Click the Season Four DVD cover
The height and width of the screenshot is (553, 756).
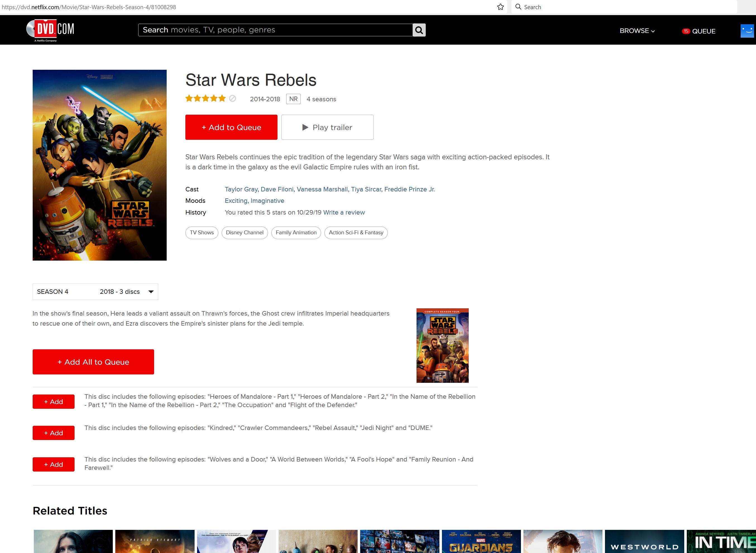442,345
